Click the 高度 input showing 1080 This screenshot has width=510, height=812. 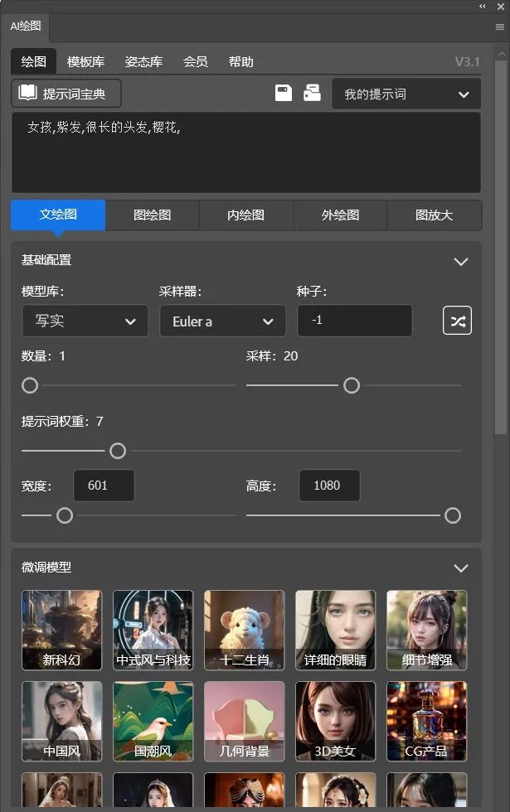coord(329,486)
